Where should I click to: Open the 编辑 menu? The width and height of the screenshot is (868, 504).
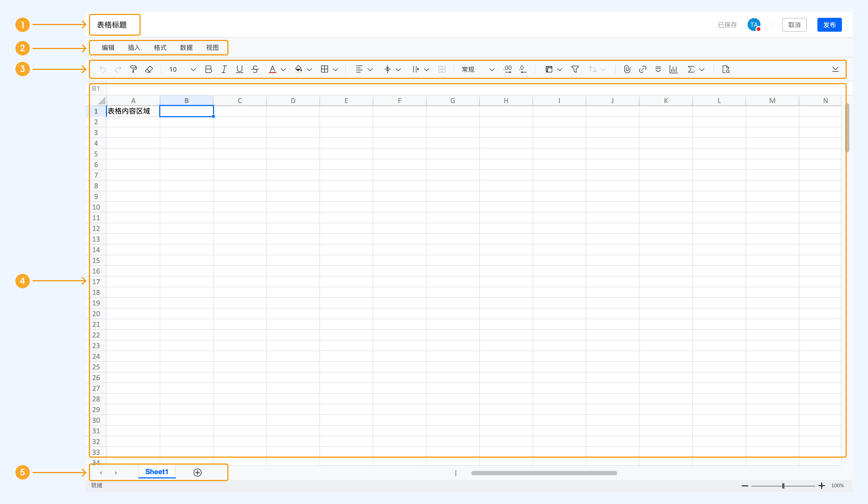tap(108, 47)
